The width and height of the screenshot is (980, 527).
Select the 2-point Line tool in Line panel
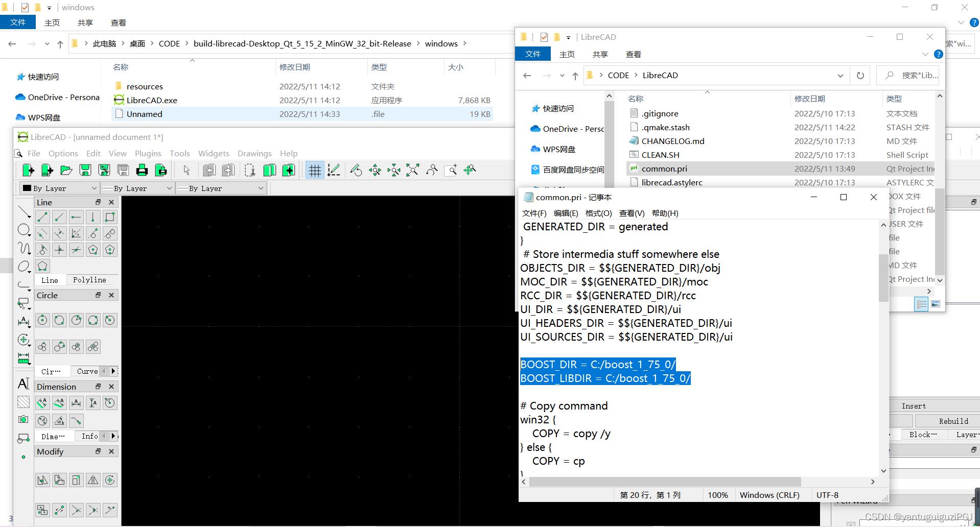click(x=42, y=217)
